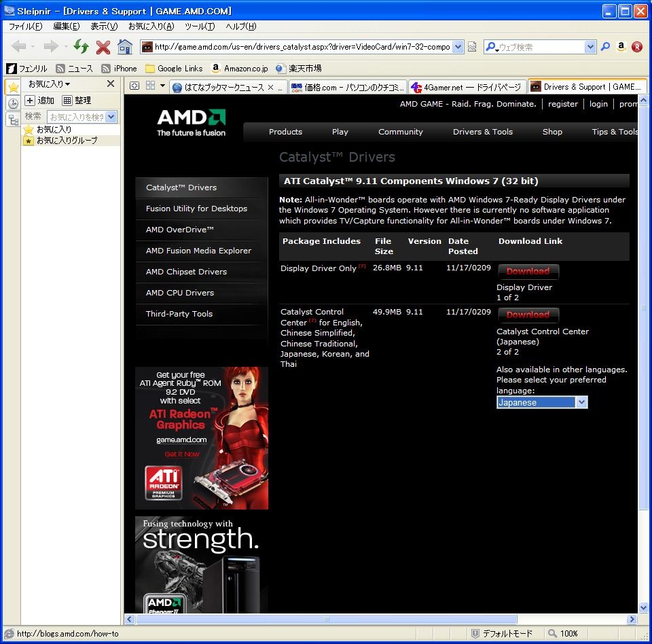This screenshot has height=644, width=652.
Task: Click the magnifier search button beside web search box
Action: pyautogui.click(x=605, y=47)
